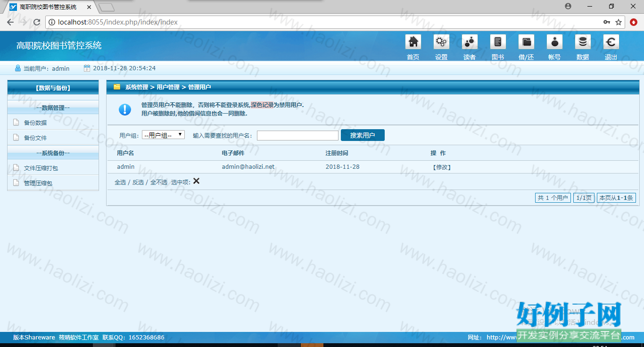The image size is (644, 347).
Task: Open the 图书 books icon
Action: (498, 42)
